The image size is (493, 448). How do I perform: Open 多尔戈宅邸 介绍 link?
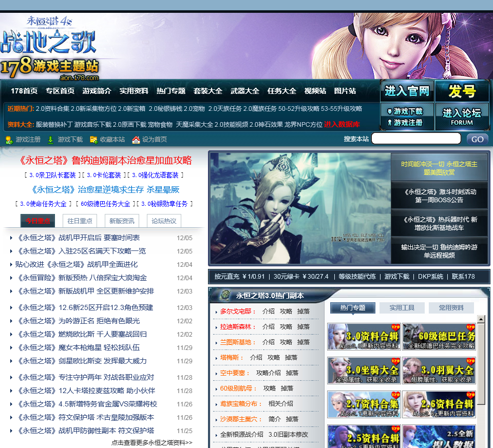click(x=268, y=311)
